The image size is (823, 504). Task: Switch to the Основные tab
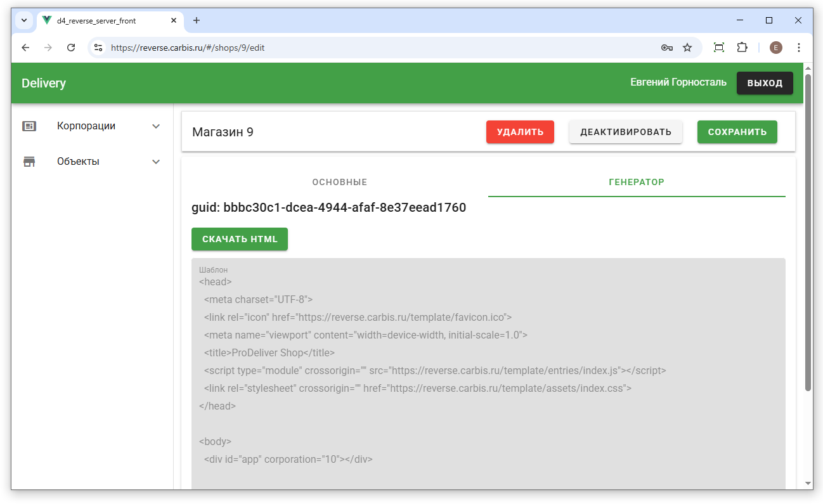(339, 182)
